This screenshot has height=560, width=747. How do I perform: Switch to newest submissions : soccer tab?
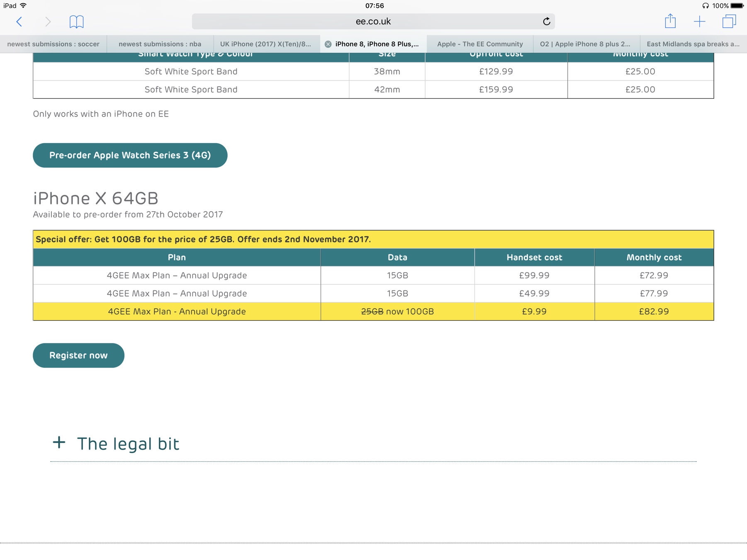[x=54, y=44]
